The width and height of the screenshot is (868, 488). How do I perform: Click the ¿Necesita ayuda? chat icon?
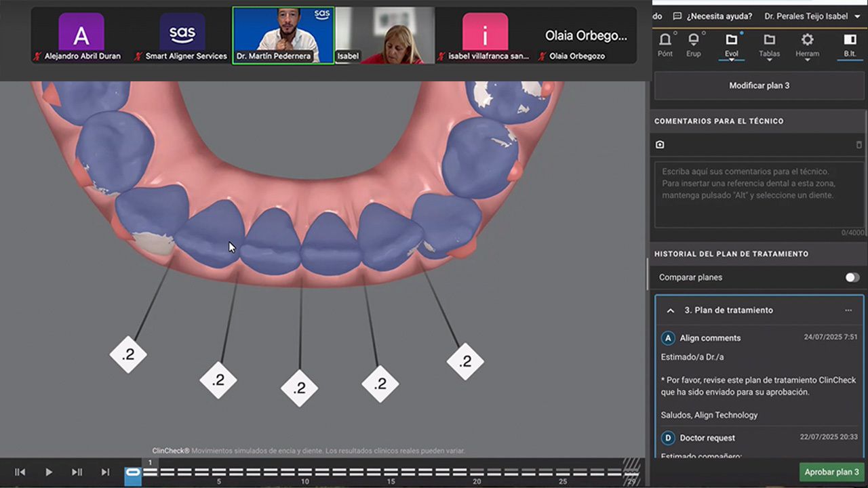[677, 16]
